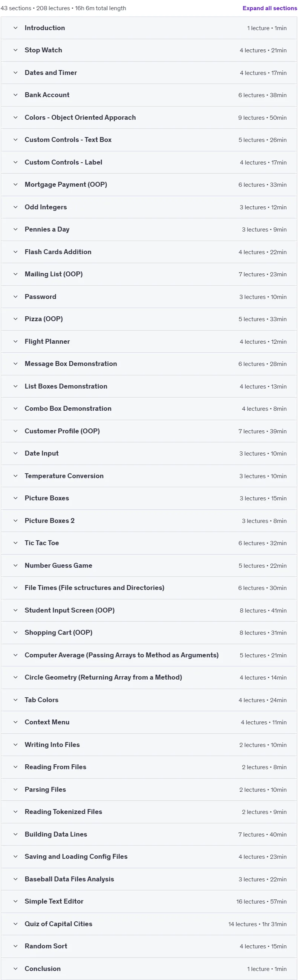Viewport: 298px width, 980px height.
Task: Click the Picture Boxes 2 section title
Action: (x=49, y=520)
